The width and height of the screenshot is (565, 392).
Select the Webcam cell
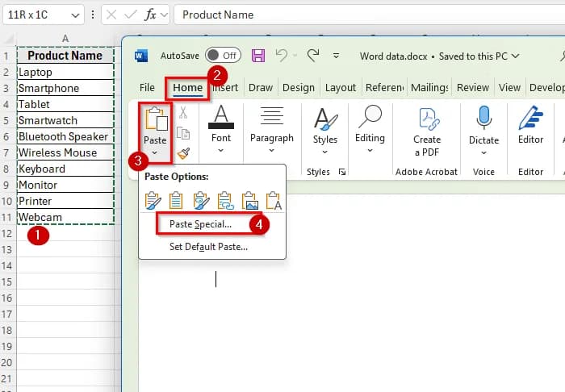click(x=65, y=217)
